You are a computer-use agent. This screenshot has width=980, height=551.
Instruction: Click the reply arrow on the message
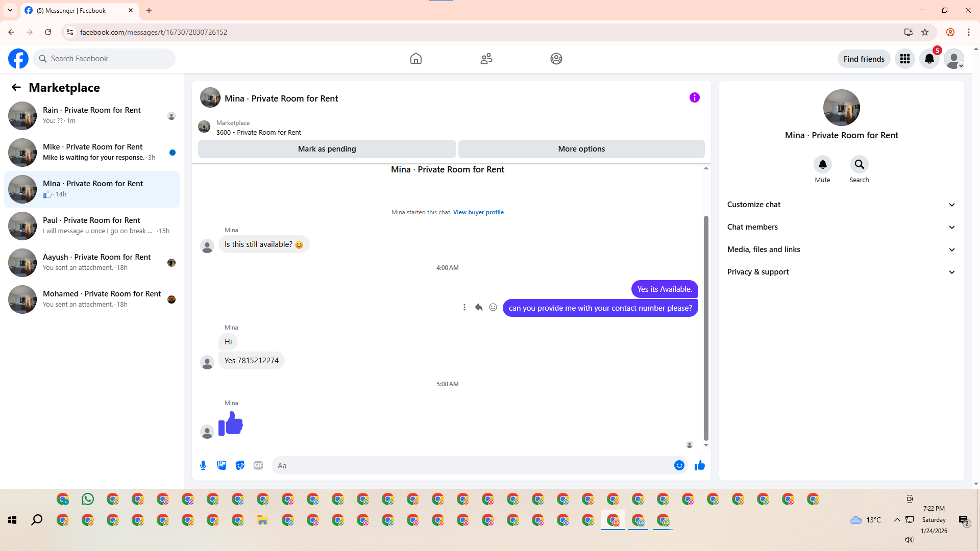coord(479,307)
